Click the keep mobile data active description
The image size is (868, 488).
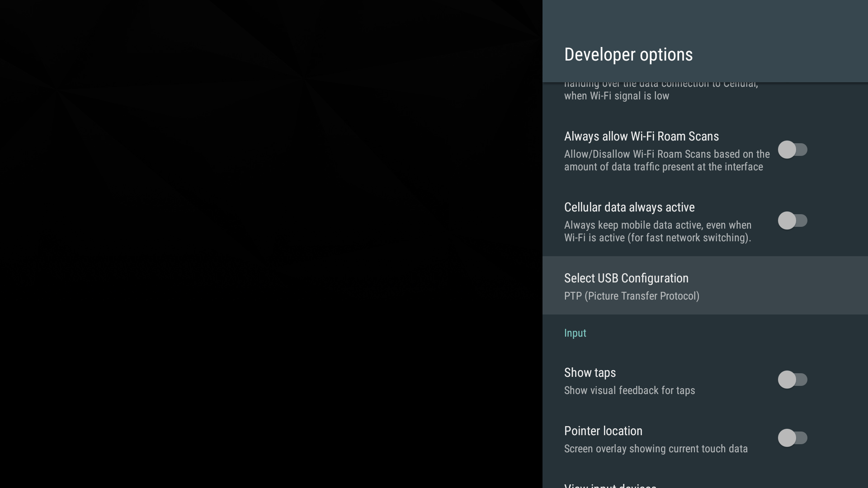(658, 231)
